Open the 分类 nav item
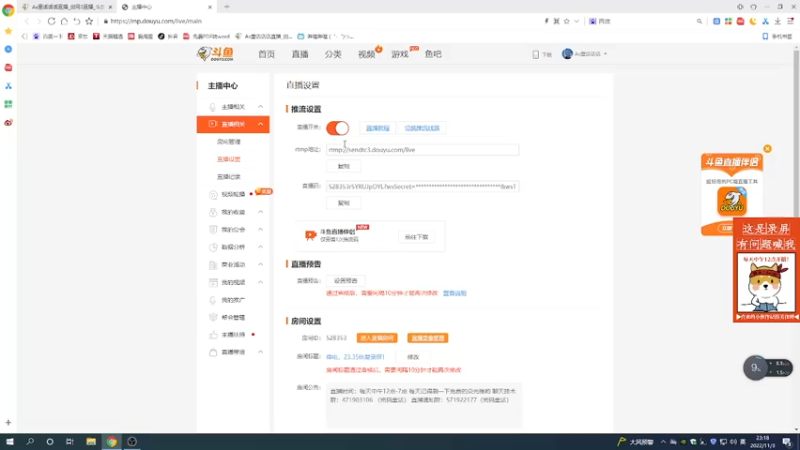 pos(333,54)
